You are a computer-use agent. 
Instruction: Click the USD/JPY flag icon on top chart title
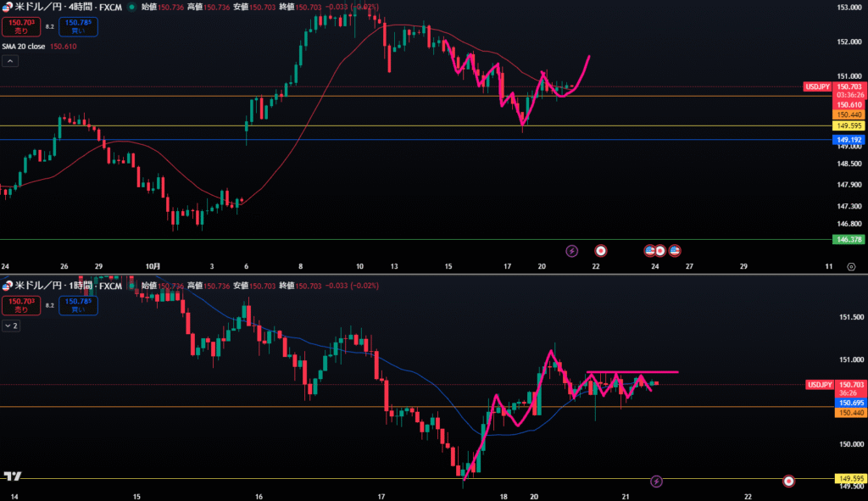tap(8, 7)
